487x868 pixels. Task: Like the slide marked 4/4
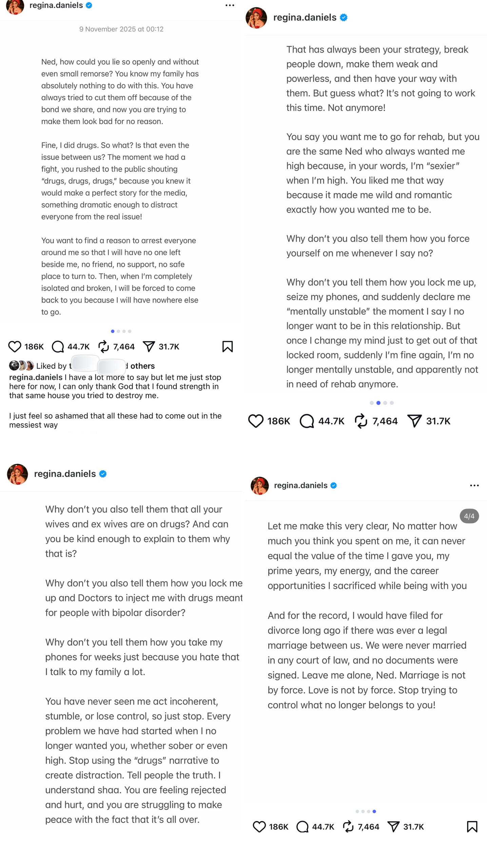pos(259,827)
